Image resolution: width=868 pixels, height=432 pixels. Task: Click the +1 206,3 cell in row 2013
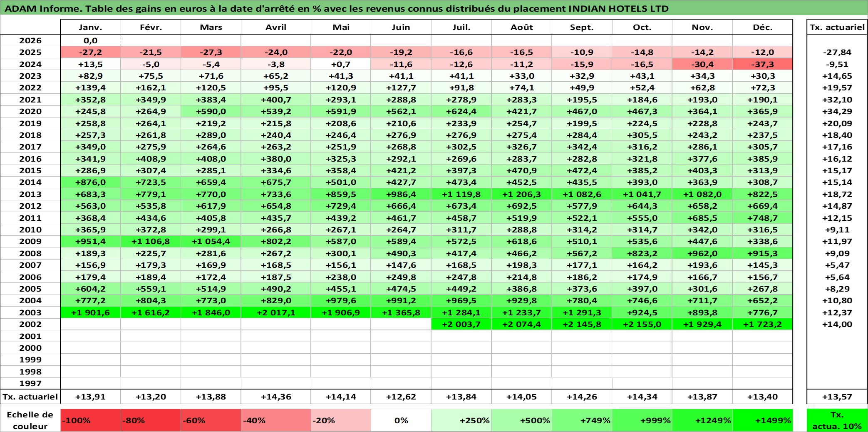click(521, 194)
